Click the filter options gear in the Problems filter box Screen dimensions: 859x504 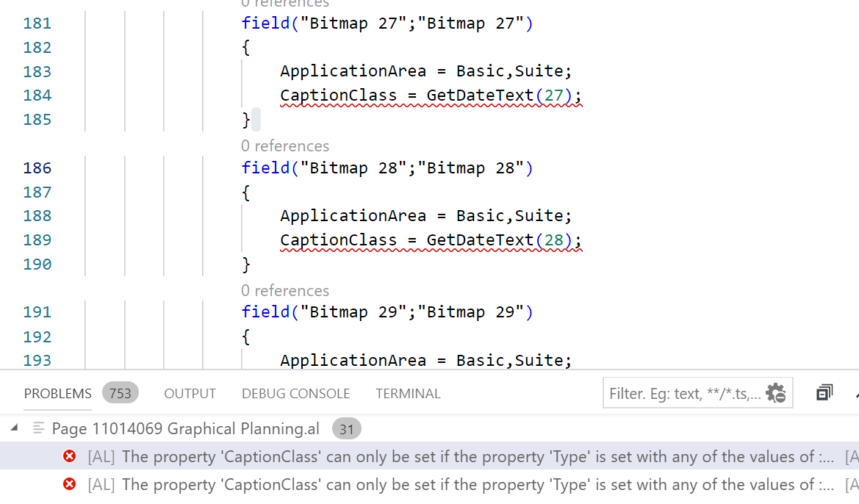point(776,393)
